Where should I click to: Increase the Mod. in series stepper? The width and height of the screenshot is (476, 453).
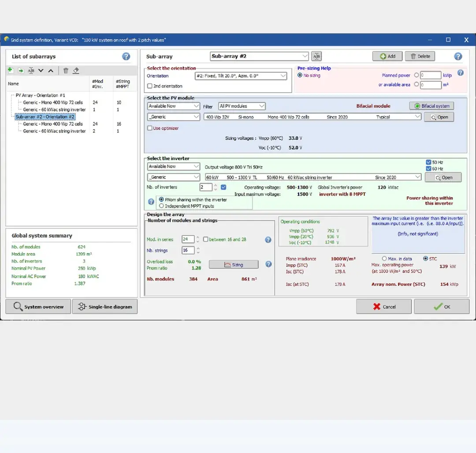click(198, 237)
